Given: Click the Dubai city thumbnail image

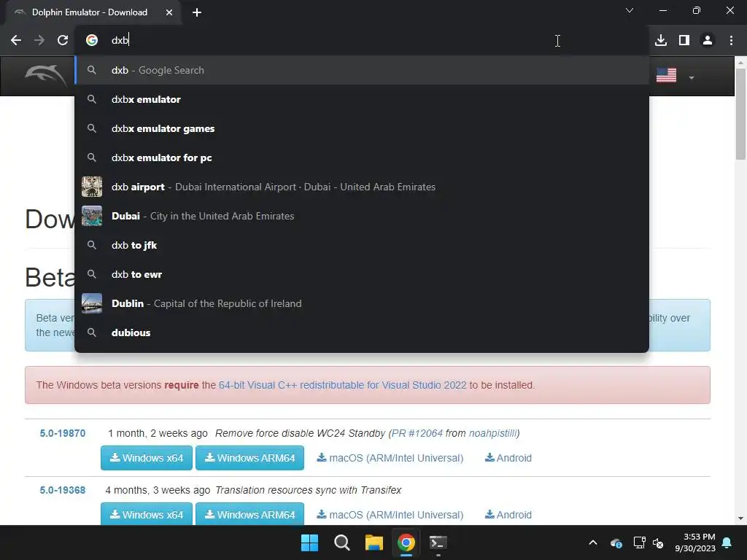Looking at the screenshot, I should tap(92, 216).
